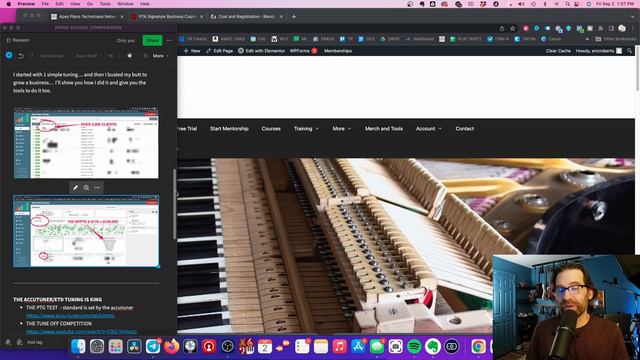
Task: Expand the Account nav dropdown
Action: pos(429,129)
